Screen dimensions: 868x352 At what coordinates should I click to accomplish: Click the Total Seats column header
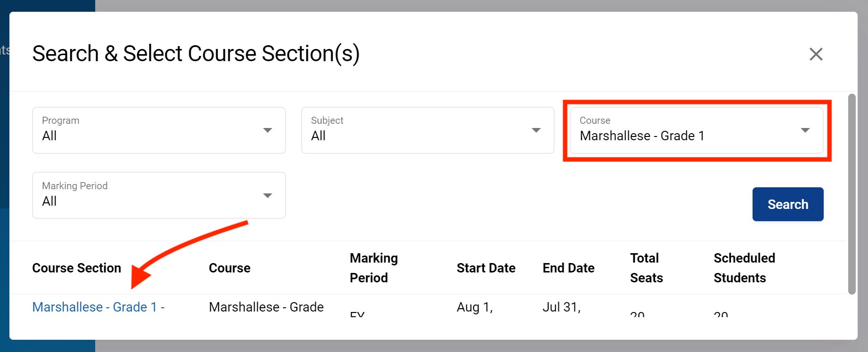(646, 268)
